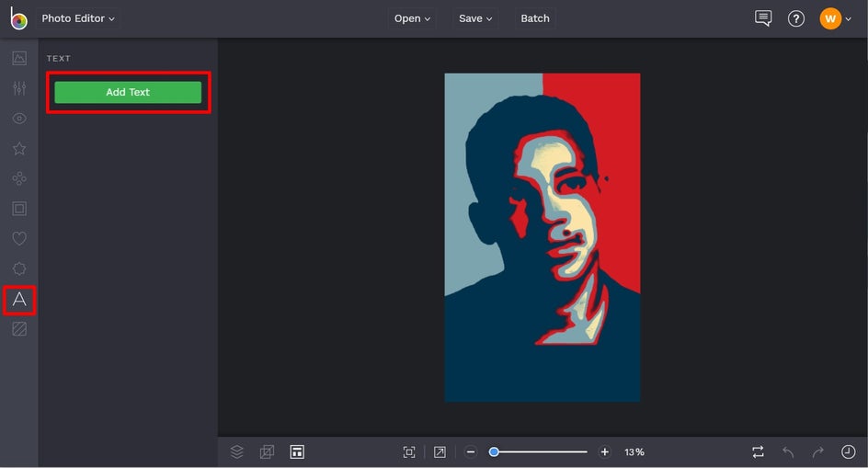Image resolution: width=868 pixels, height=468 pixels.
Task: Click the compare swap arrows icon
Action: click(758, 452)
